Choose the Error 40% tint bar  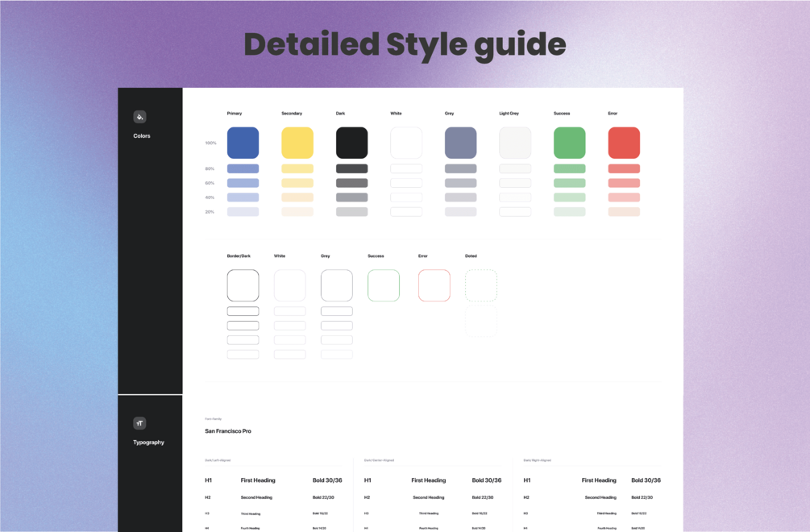click(624, 197)
